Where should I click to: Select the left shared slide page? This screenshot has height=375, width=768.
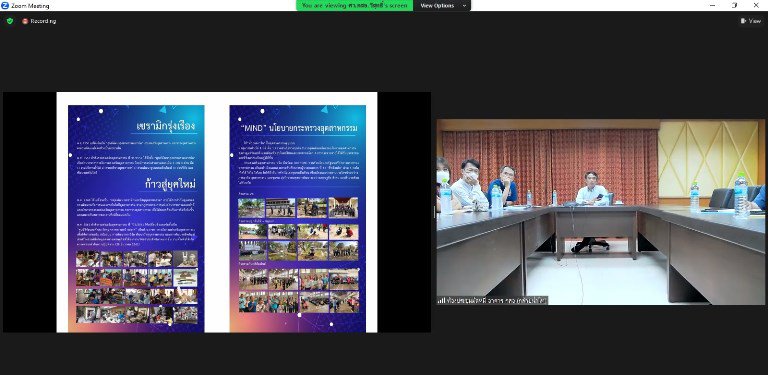136,218
